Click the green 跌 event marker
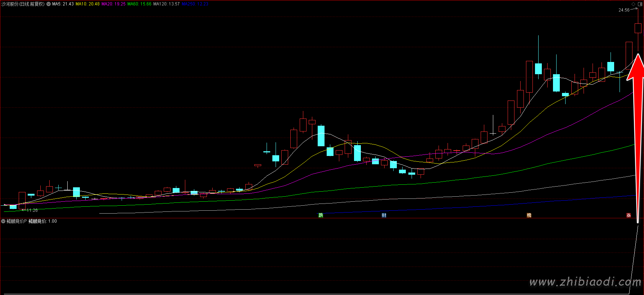This screenshot has height=295, width=644. tap(321, 215)
